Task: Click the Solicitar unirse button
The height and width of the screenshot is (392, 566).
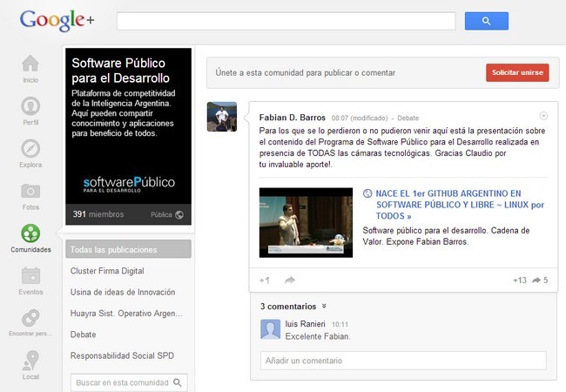Action: (x=517, y=72)
